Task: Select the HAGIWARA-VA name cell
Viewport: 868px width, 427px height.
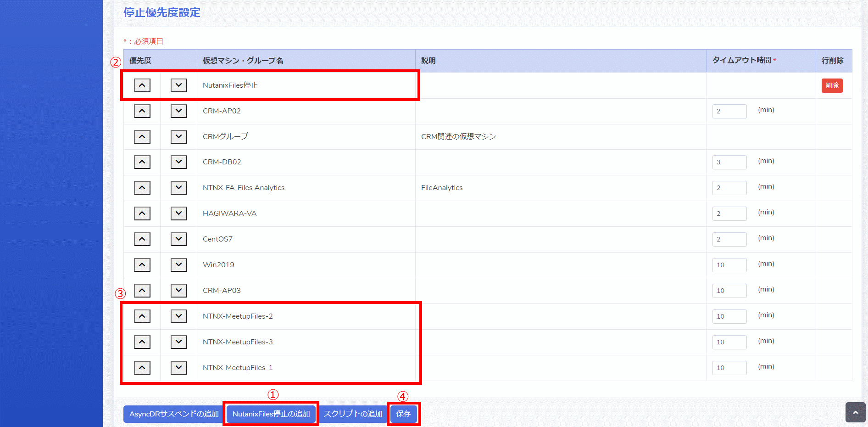Action: [x=306, y=213]
